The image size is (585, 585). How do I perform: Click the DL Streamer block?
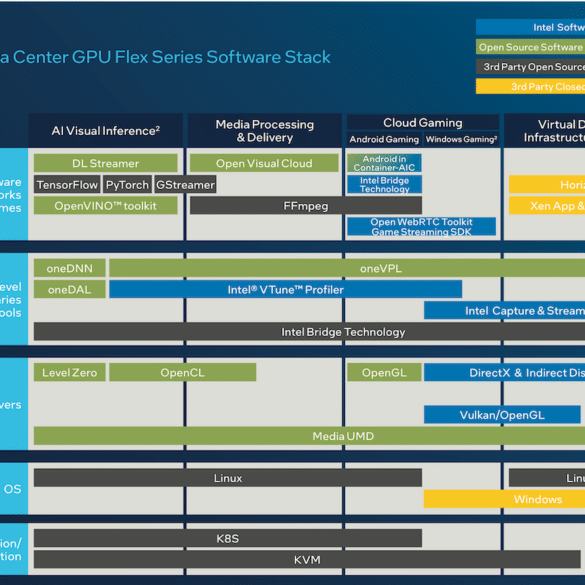106,163
